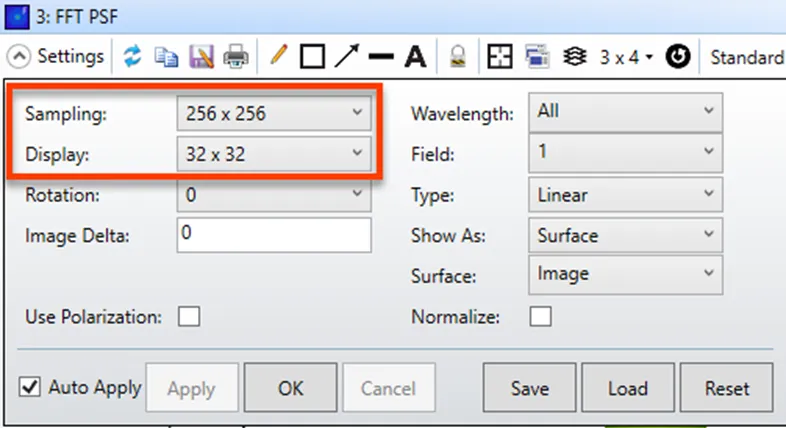Click the OK button
The image size is (786, 428).
coord(290,389)
